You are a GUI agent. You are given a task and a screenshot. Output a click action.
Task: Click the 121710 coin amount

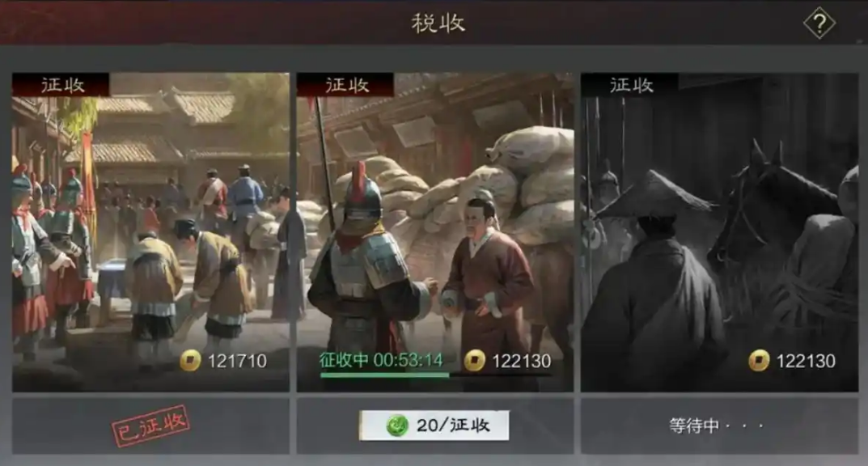(238, 362)
